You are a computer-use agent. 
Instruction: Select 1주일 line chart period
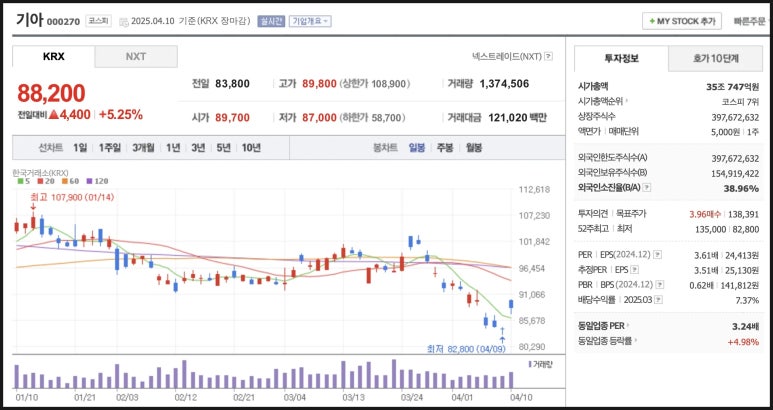(109, 147)
